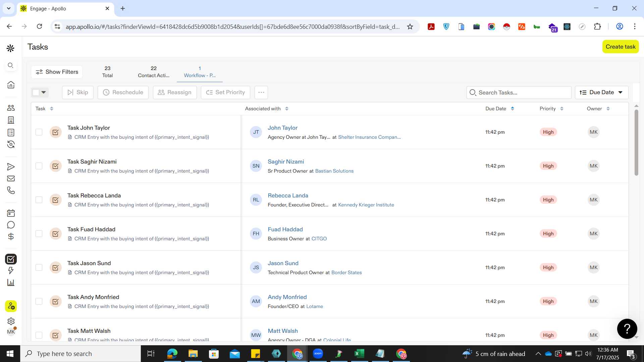Toggle the select-all tasks checkbox

tap(36, 92)
